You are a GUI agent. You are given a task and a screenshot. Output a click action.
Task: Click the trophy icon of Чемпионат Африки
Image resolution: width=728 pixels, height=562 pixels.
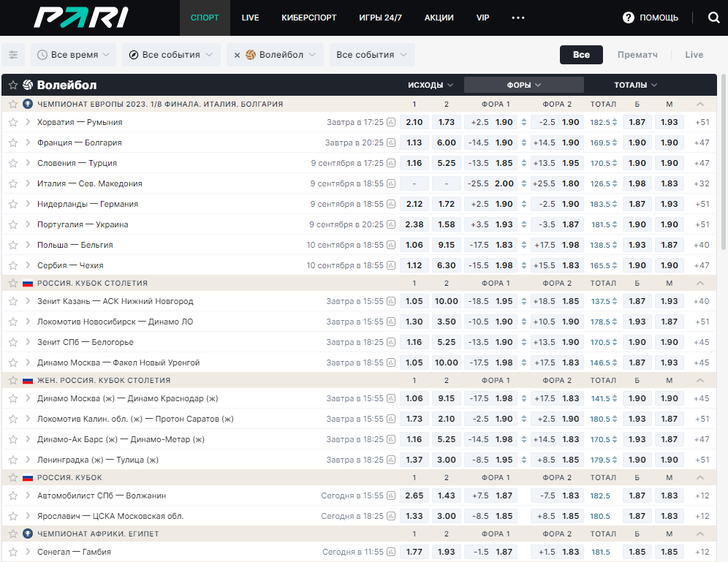(x=28, y=533)
